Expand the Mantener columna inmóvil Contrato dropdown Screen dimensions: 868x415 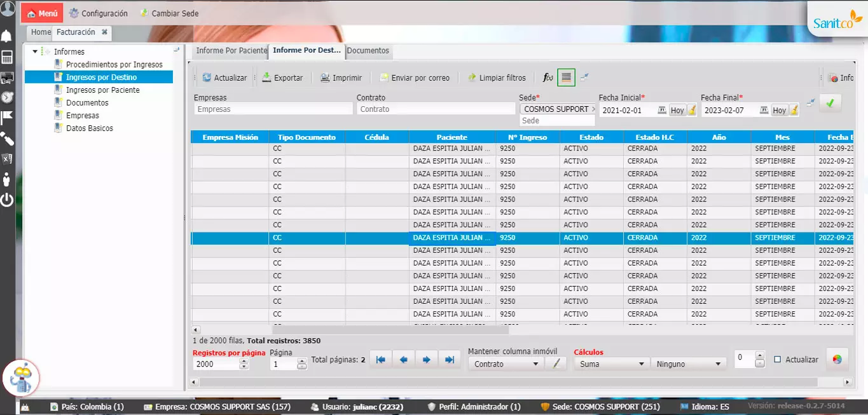[x=506, y=364]
